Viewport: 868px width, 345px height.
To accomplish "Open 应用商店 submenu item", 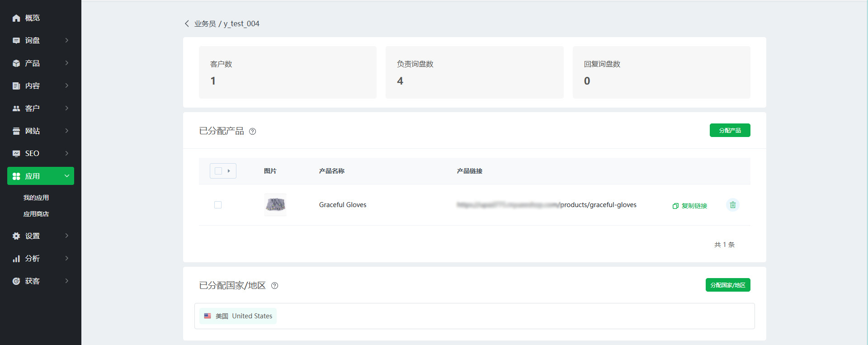I will tap(36, 214).
